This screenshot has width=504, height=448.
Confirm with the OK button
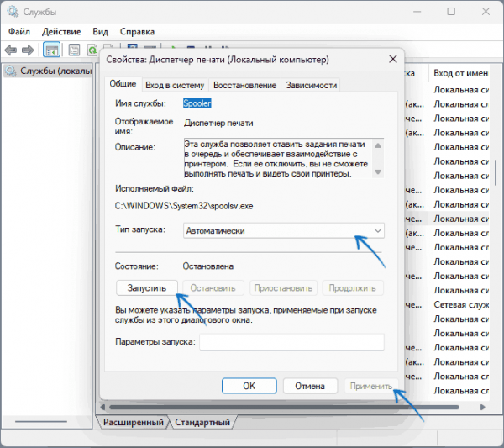click(x=249, y=386)
